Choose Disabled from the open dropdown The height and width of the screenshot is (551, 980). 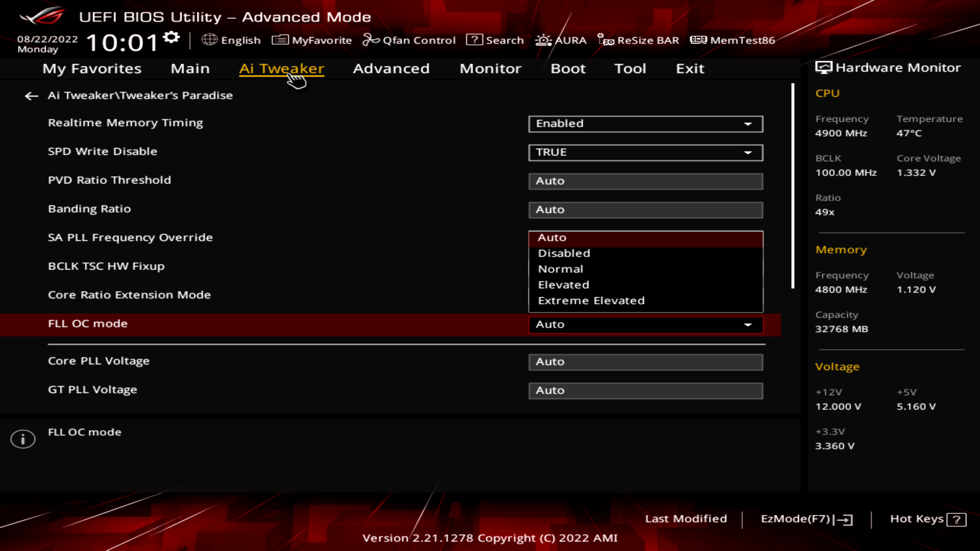click(564, 253)
